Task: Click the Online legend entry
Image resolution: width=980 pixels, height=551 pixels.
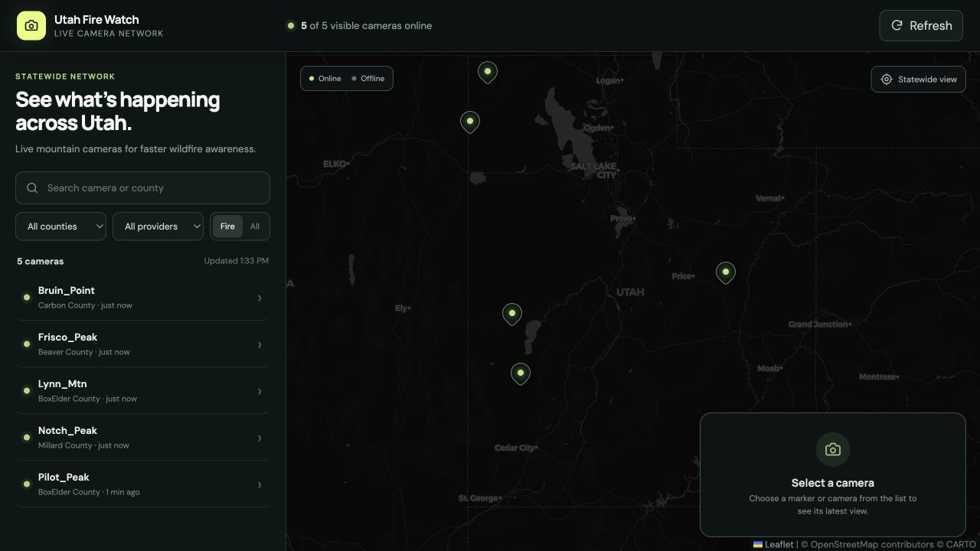Action: click(x=325, y=78)
